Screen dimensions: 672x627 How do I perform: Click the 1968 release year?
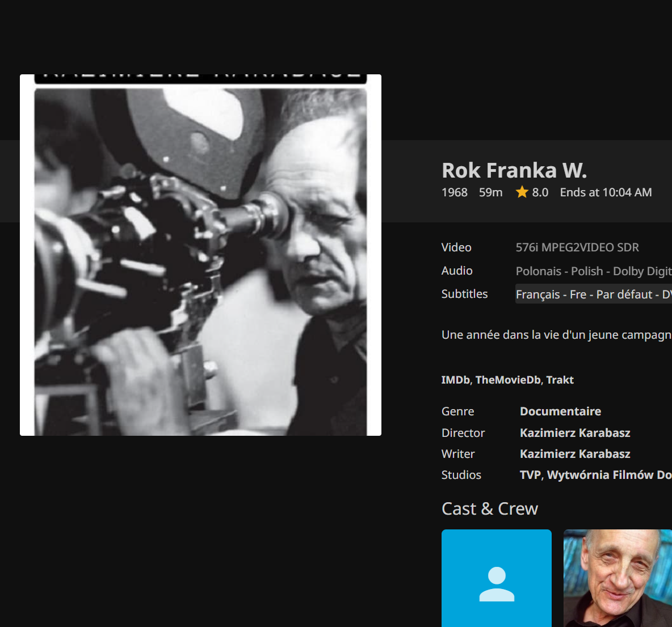click(455, 192)
